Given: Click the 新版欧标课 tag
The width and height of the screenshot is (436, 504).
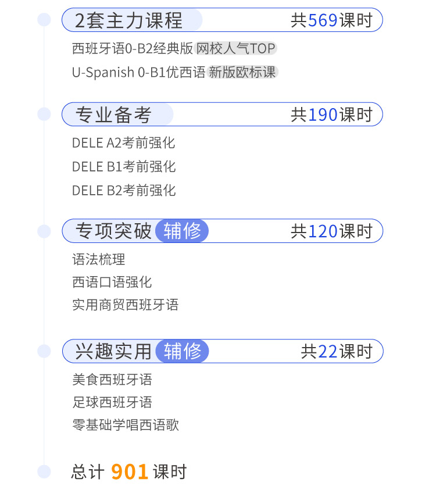Looking at the screenshot, I should (242, 72).
